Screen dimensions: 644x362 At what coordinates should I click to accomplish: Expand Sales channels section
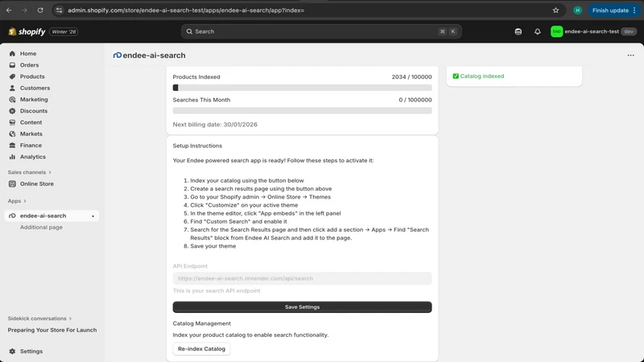(x=30, y=172)
